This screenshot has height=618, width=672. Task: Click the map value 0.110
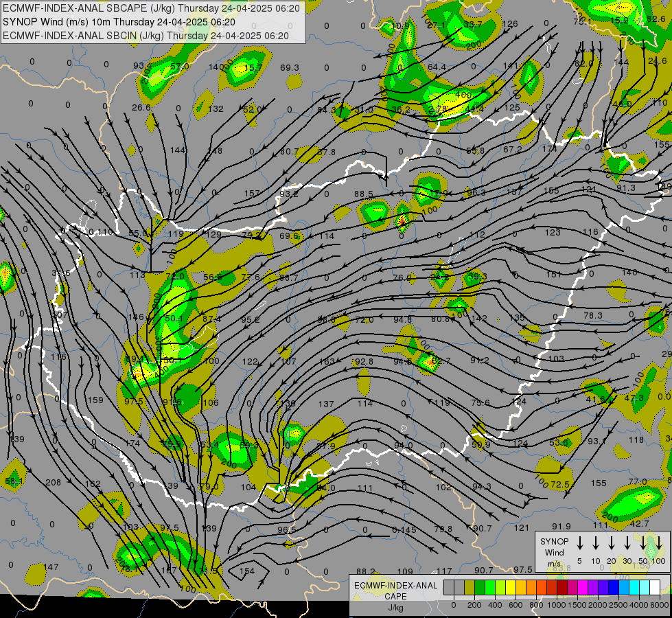pos(101,232)
